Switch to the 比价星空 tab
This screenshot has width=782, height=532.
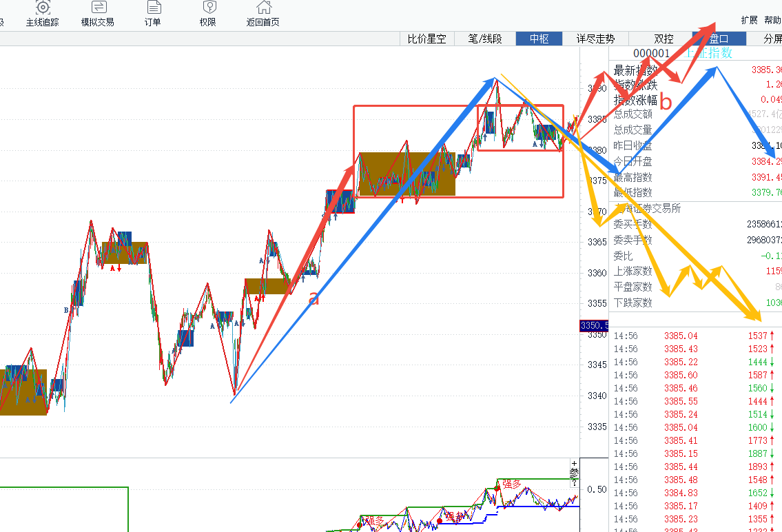click(x=426, y=39)
